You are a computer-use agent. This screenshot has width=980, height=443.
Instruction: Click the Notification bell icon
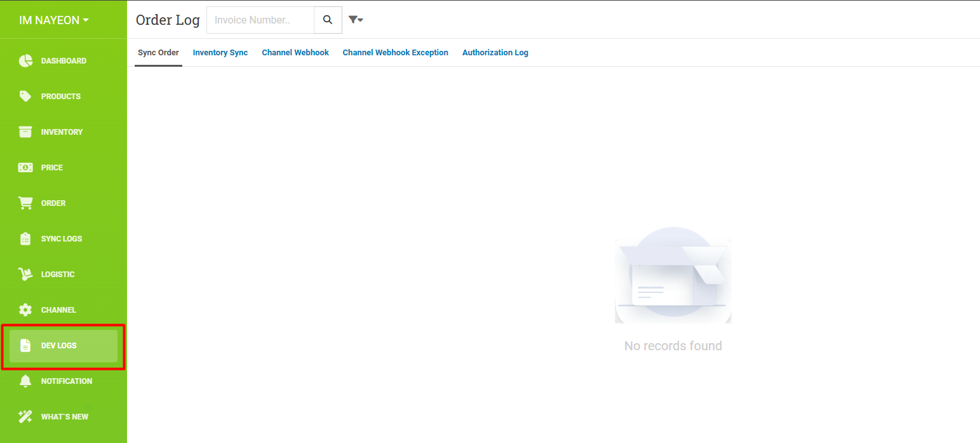25,381
